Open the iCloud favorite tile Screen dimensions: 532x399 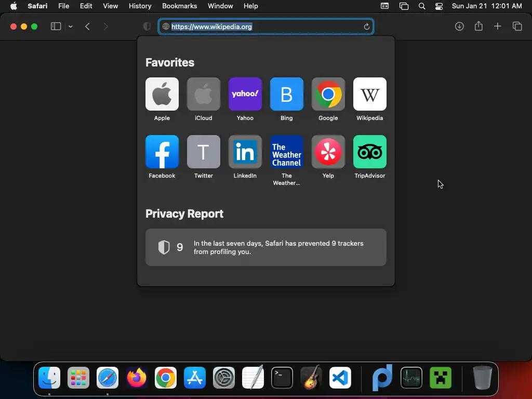pos(203,94)
